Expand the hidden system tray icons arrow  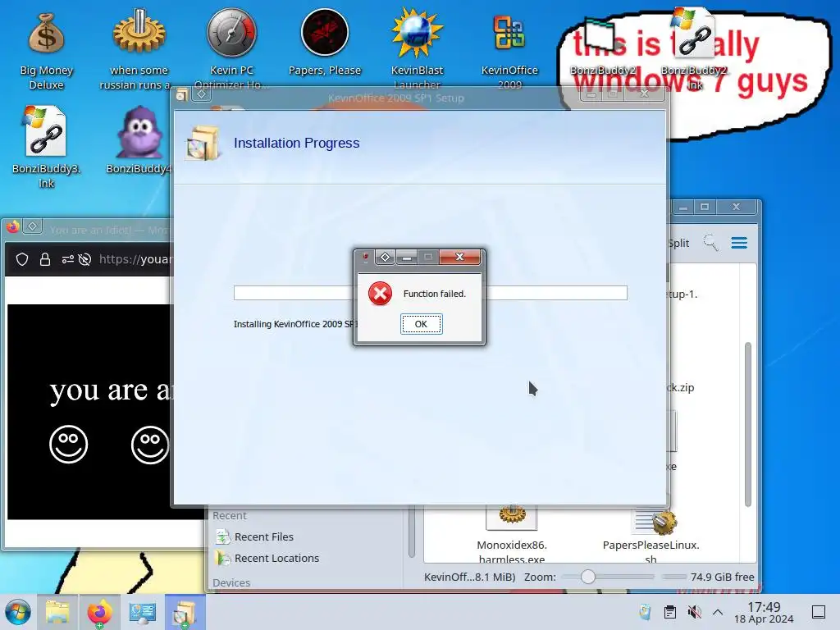pos(718,612)
